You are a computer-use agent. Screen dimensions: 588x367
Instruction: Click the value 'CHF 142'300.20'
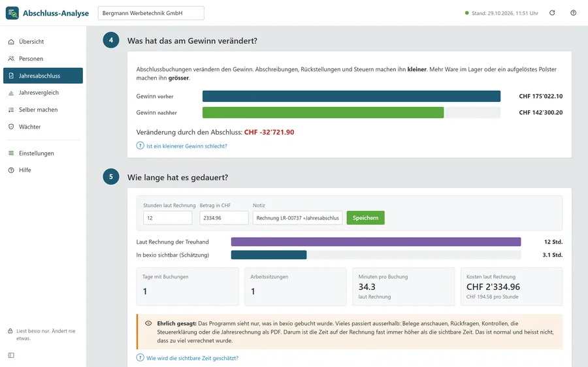pyautogui.click(x=541, y=112)
